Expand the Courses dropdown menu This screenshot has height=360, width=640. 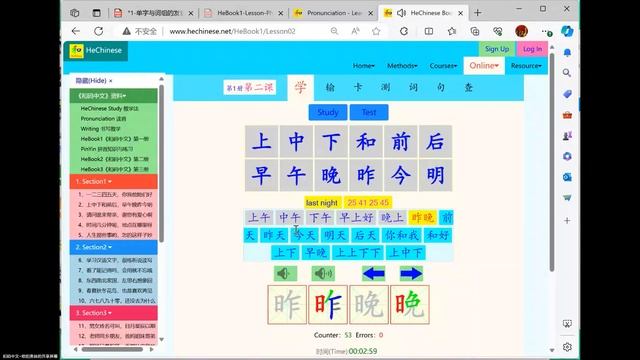click(x=443, y=66)
